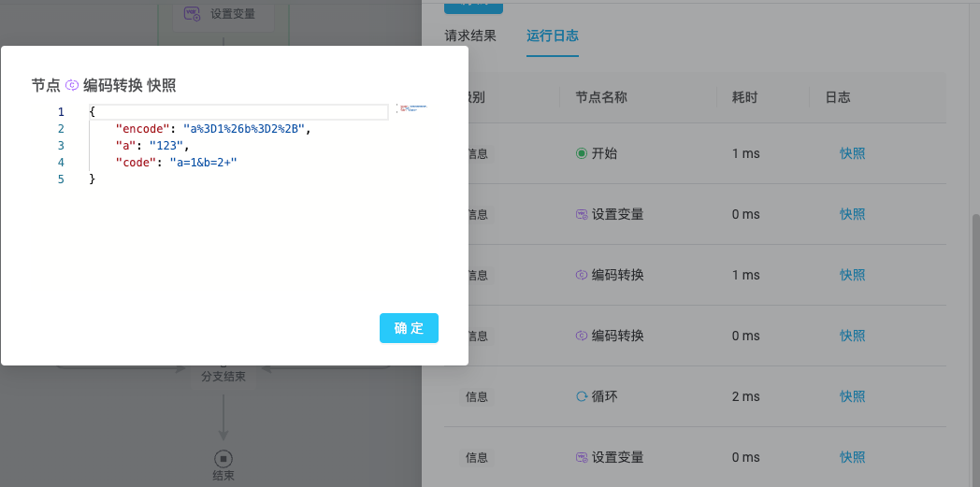Click the 日志 column header
The width and height of the screenshot is (980, 487).
[x=838, y=97]
